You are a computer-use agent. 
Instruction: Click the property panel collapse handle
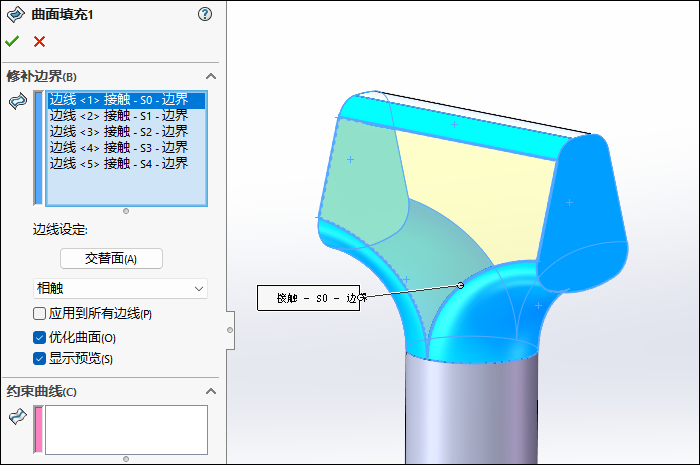(229, 329)
